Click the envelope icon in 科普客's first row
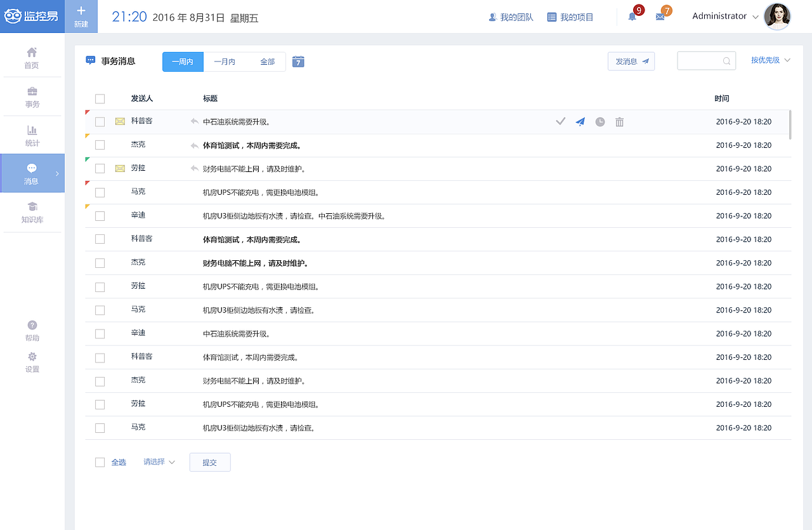The height and width of the screenshot is (530, 812). (120, 121)
